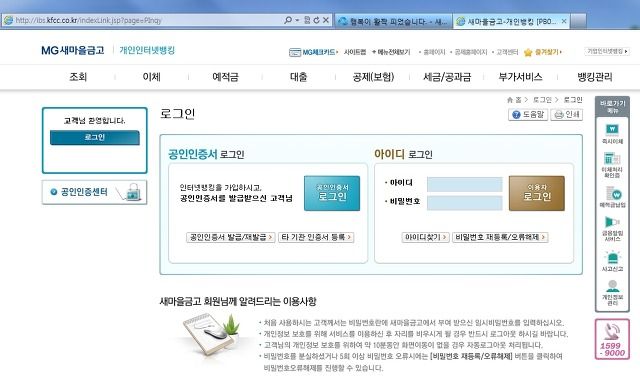Open the 뱅킹관리 menu
The image size is (640, 382).
tap(595, 77)
